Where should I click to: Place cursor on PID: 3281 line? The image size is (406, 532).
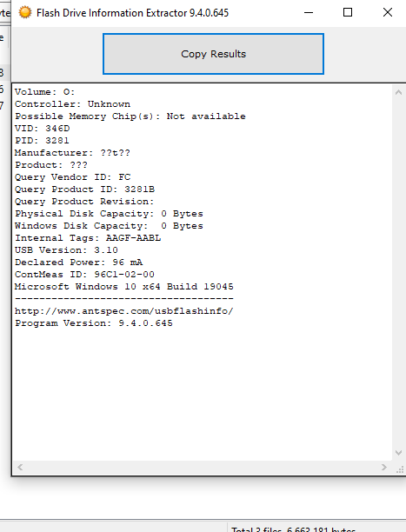(x=42, y=141)
